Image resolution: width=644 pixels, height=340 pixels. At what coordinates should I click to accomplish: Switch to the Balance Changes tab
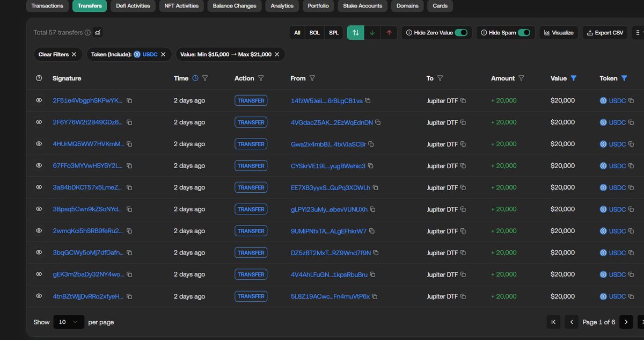(x=235, y=6)
